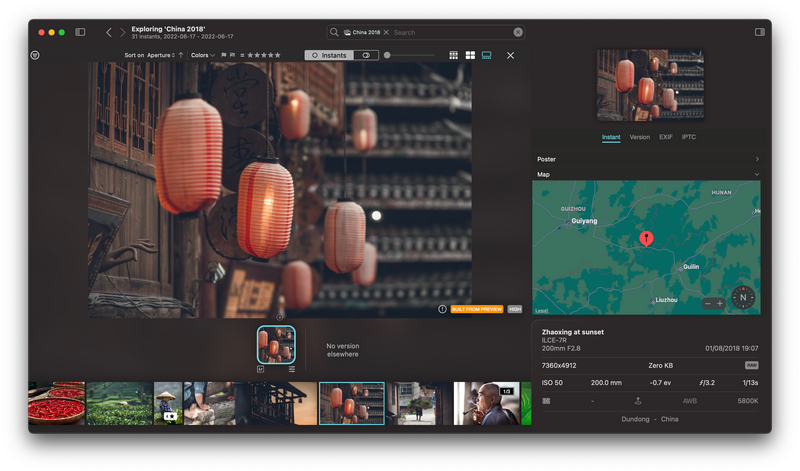Switch to the EXIF tab
Viewport: 800px width, 471px height.
click(x=665, y=137)
